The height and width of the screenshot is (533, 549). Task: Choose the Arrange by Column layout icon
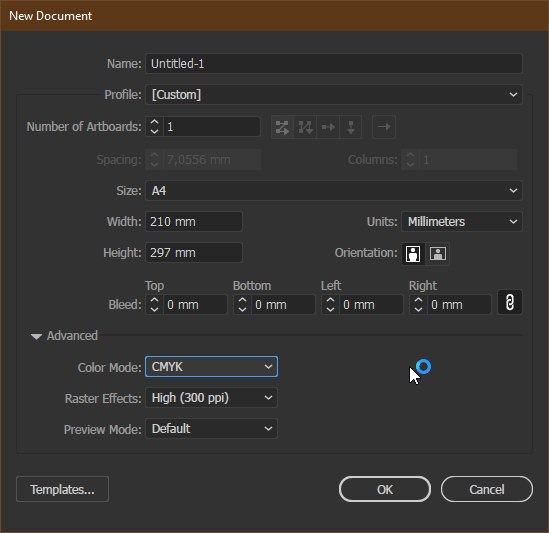tap(350, 127)
